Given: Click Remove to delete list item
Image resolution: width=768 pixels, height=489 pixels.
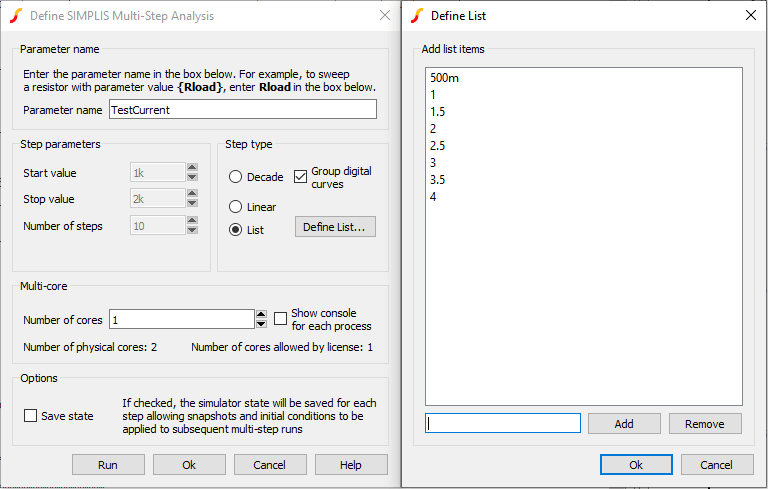Looking at the screenshot, I should click(x=705, y=423).
